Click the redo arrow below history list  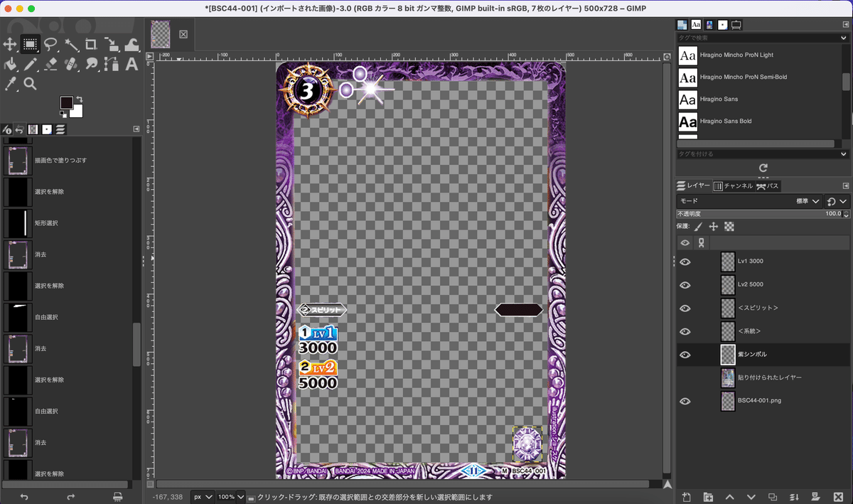(70, 496)
